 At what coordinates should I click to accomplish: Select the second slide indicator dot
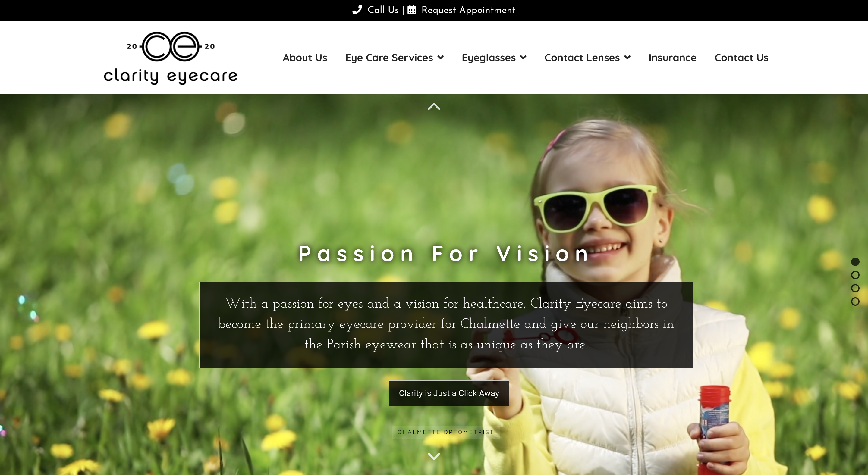click(x=855, y=275)
